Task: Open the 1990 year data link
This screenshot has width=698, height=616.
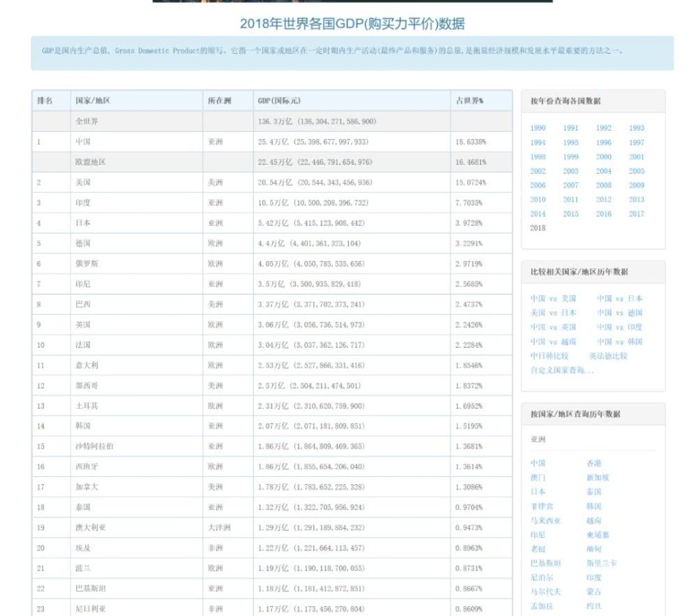Action: click(537, 128)
